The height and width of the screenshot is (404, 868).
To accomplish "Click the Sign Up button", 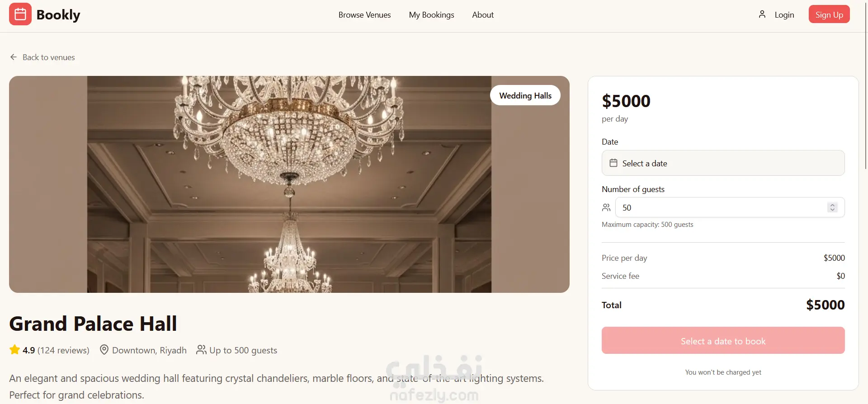I will click(829, 14).
